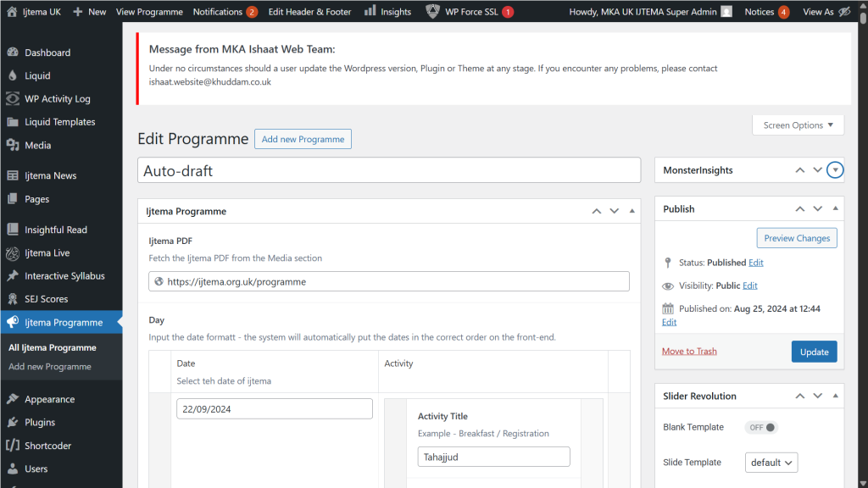Click the Media icon in sidebar

tap(13, 145)
